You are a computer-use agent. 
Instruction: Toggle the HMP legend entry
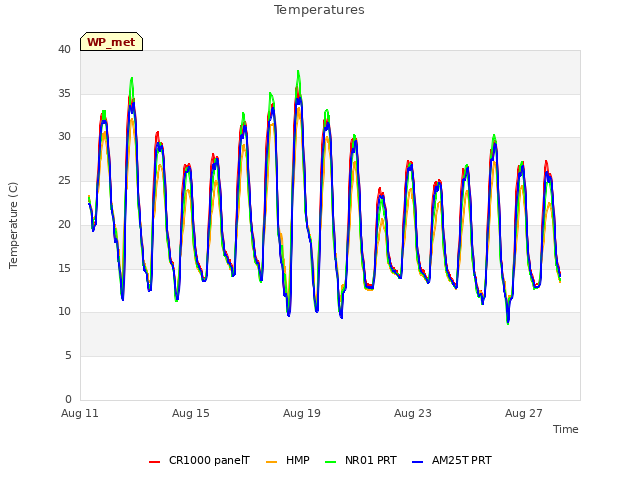[287, 460]
